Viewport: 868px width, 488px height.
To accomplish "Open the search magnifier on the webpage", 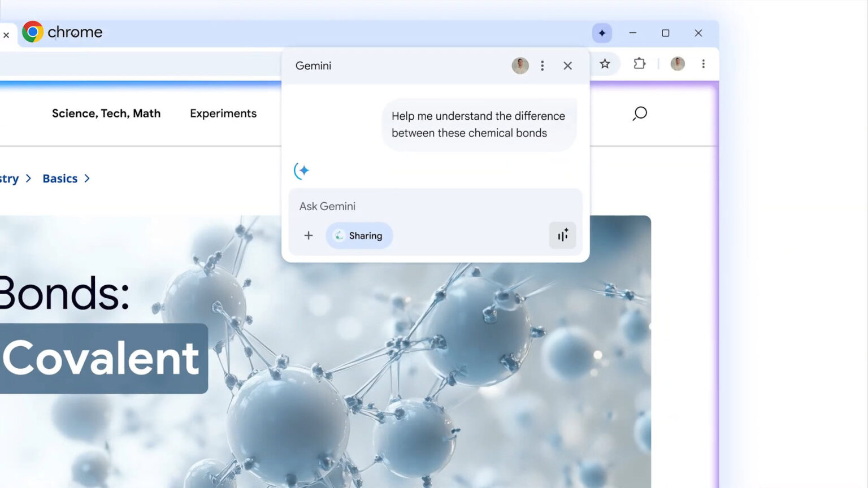I will [639, 113].
